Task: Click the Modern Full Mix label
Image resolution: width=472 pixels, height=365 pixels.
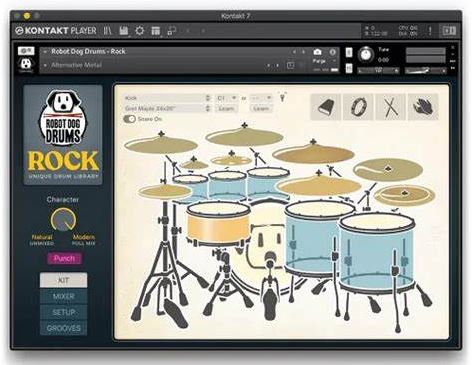Action: point(84,240)
